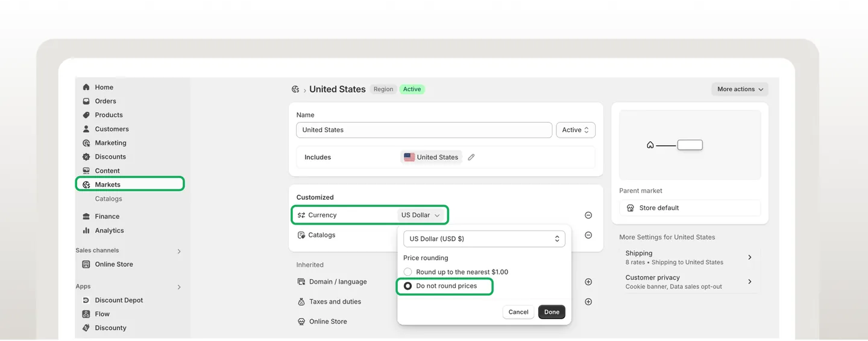Screen dimensions: 868x341
Task: Open Store default parent market
Action: click(690, 208)
